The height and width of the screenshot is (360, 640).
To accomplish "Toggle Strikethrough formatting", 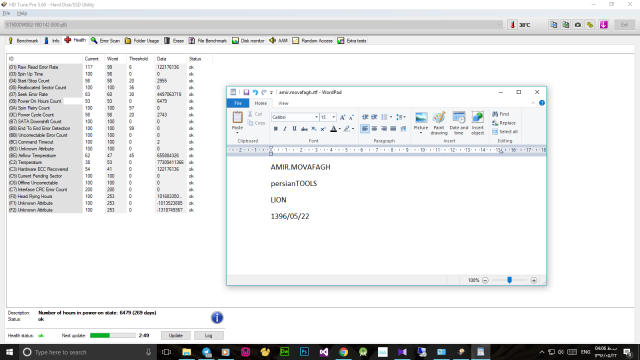I will (304, 129).
